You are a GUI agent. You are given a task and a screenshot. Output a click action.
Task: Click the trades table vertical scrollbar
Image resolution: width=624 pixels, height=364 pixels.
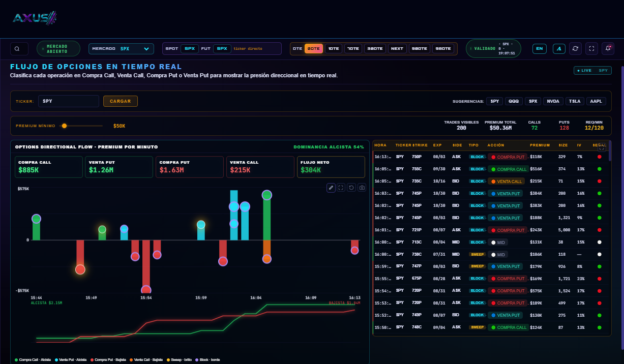point(610,151)
